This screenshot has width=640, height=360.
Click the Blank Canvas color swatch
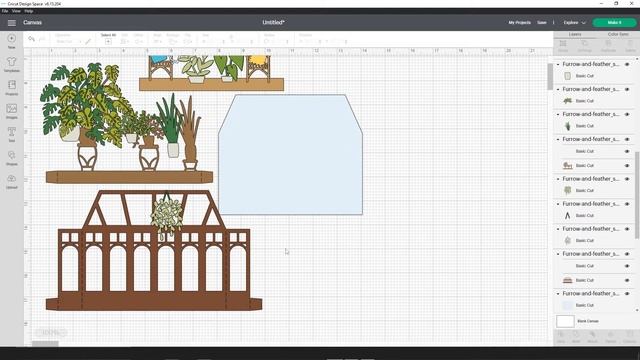pyautogui.click(x=565, y=321)
